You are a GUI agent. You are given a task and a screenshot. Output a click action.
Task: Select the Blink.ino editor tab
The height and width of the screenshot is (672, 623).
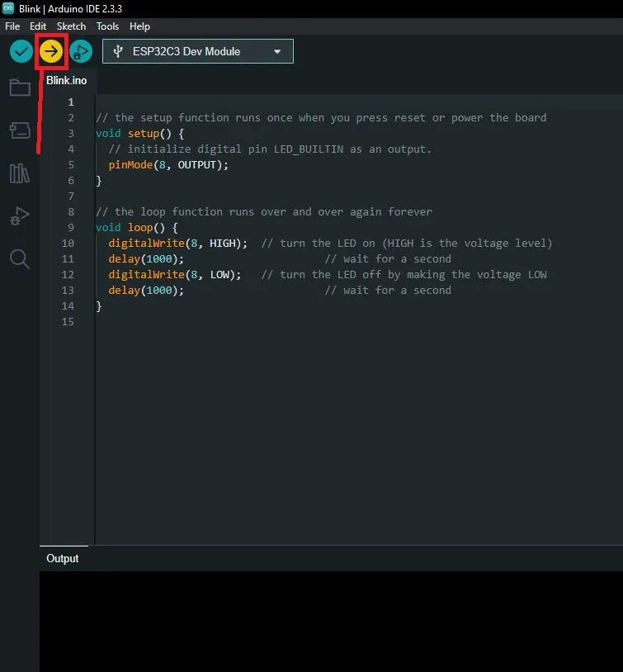click(x=66, y=80)
